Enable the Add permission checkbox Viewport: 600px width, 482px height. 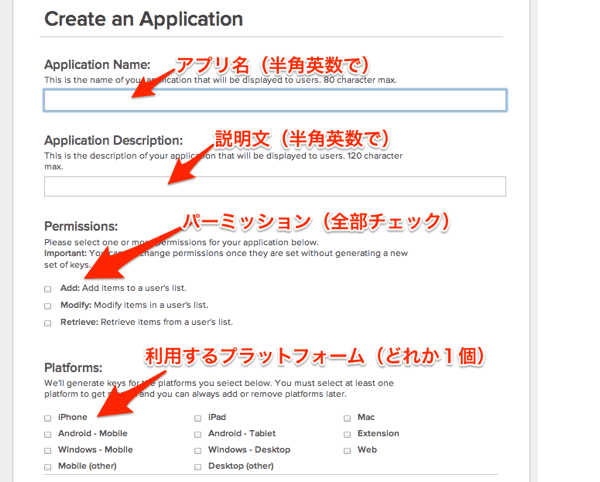coord(48,289)
